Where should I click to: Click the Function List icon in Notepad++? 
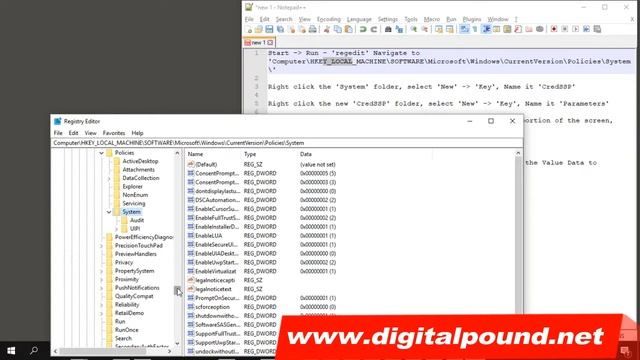[518, 29]
